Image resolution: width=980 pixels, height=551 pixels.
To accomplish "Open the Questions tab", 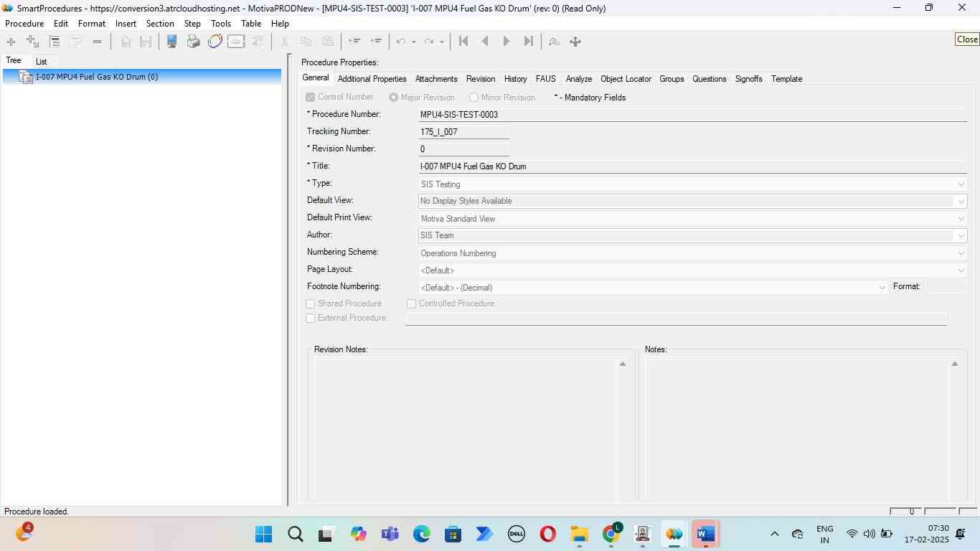I will (709, 79).
